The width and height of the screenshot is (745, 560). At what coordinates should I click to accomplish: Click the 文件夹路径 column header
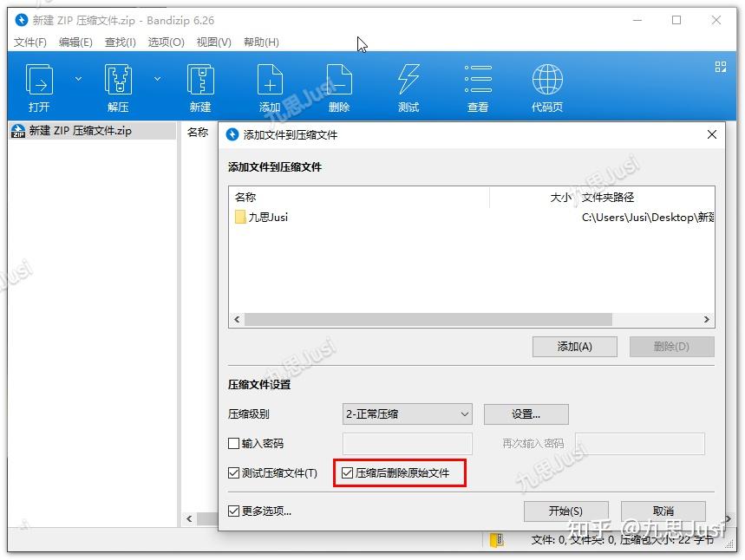coord(608,197)
